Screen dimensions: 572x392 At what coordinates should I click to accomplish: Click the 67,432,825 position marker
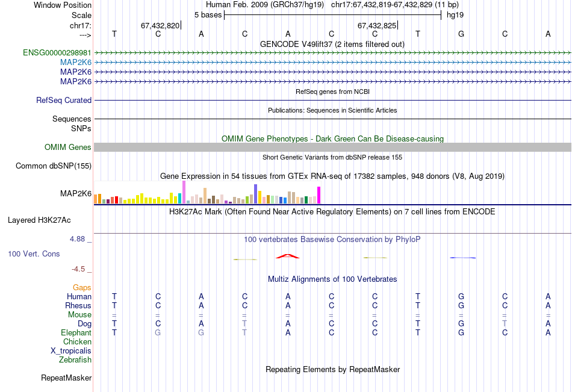click(377, 26)
